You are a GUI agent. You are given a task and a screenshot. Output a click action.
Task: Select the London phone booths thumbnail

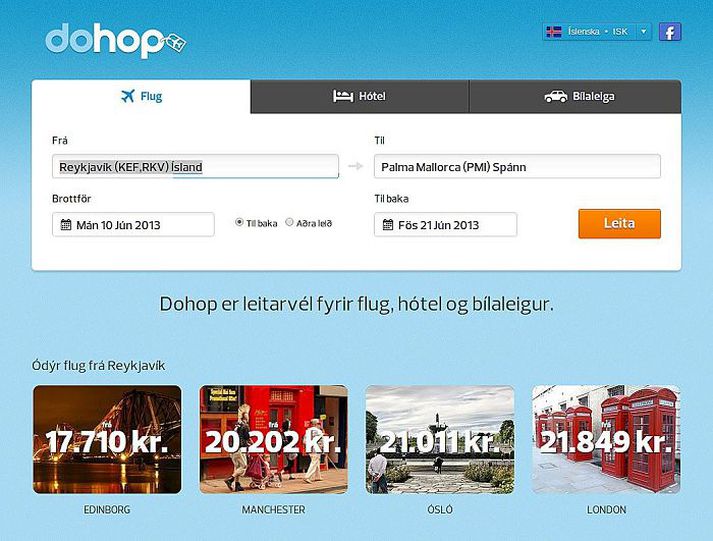click(606, 440)
